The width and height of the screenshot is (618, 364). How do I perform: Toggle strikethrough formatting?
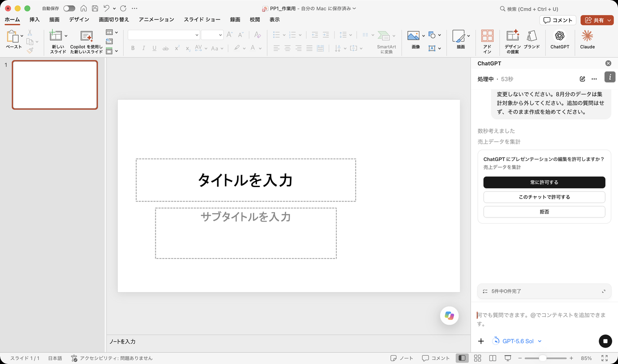[x=166, y=49]
